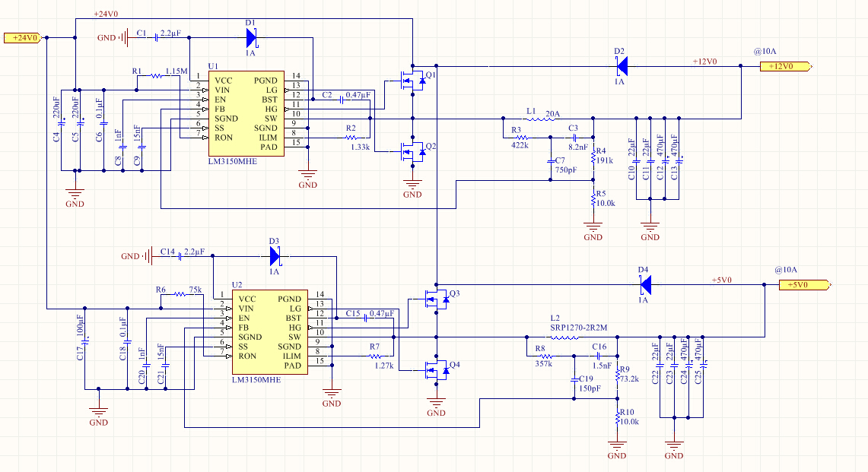The width and height of the screenshot is (868, 472).
Task: Select the Q3 MOSFET symbol
Action: (436, 299)
